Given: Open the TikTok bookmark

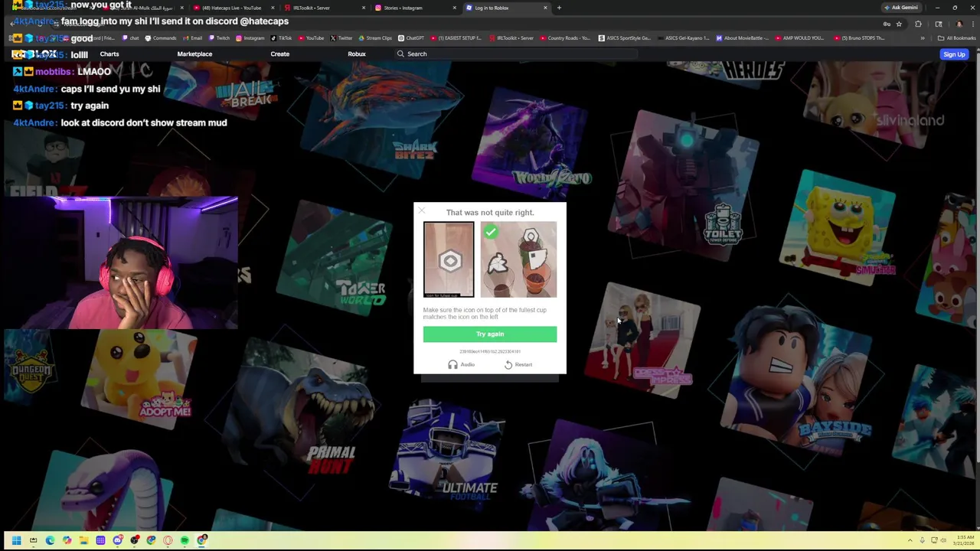Looking at the screenshot, I should pyautogui.click(x=281, y=37).
